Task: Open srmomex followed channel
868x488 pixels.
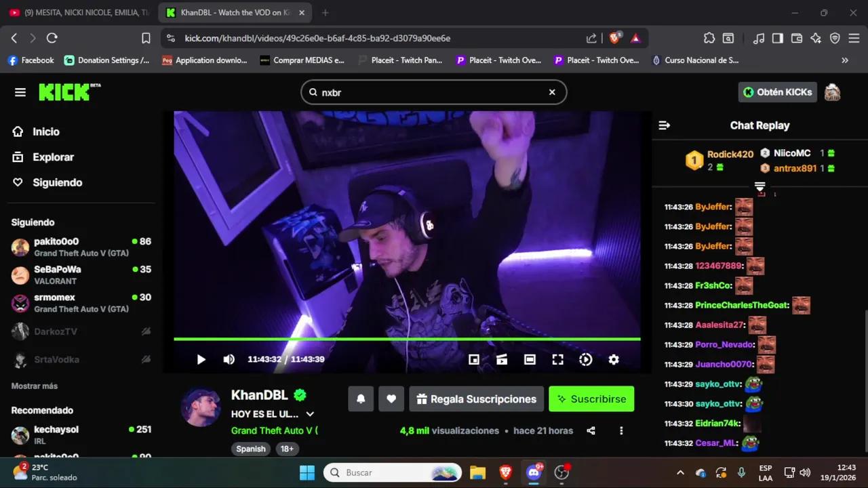Action: (81, 303)
